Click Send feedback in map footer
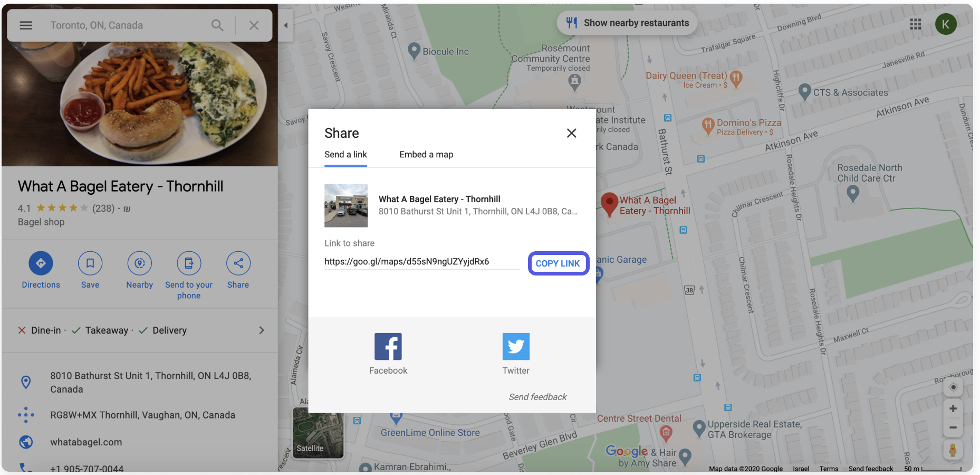 pos(871,469)
